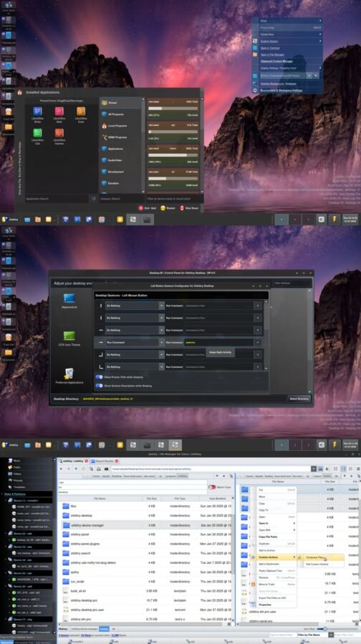Viewport: 361px width, 644px height.
Task: Sort by the File Type column header
Action: coord(179,498)
